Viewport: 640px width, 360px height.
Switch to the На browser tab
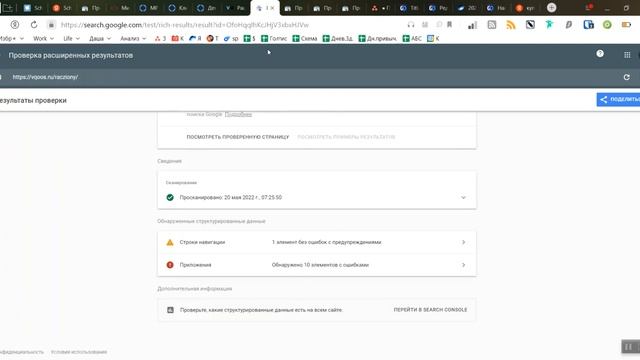[496, 8]
